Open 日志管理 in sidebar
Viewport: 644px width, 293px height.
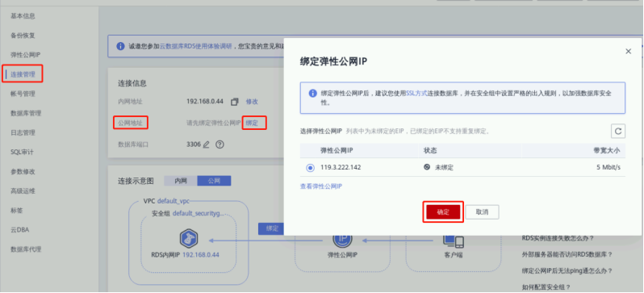(x=23, y=132)
